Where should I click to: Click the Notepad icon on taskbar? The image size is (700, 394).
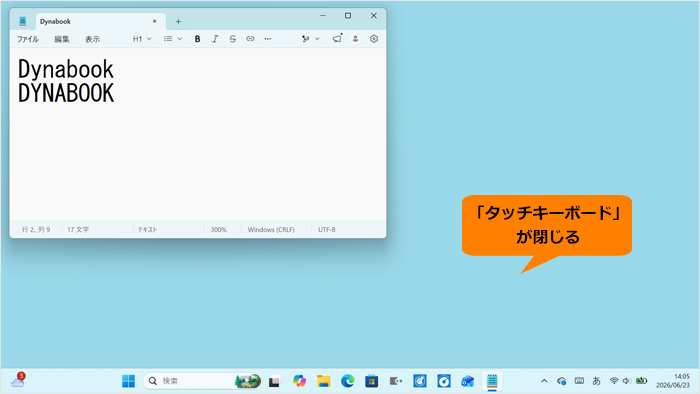492,381
